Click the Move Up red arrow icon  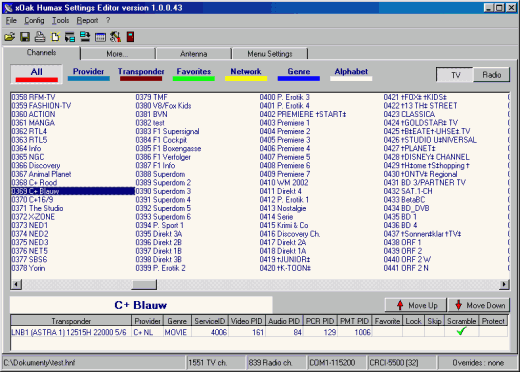pos(400,305)
